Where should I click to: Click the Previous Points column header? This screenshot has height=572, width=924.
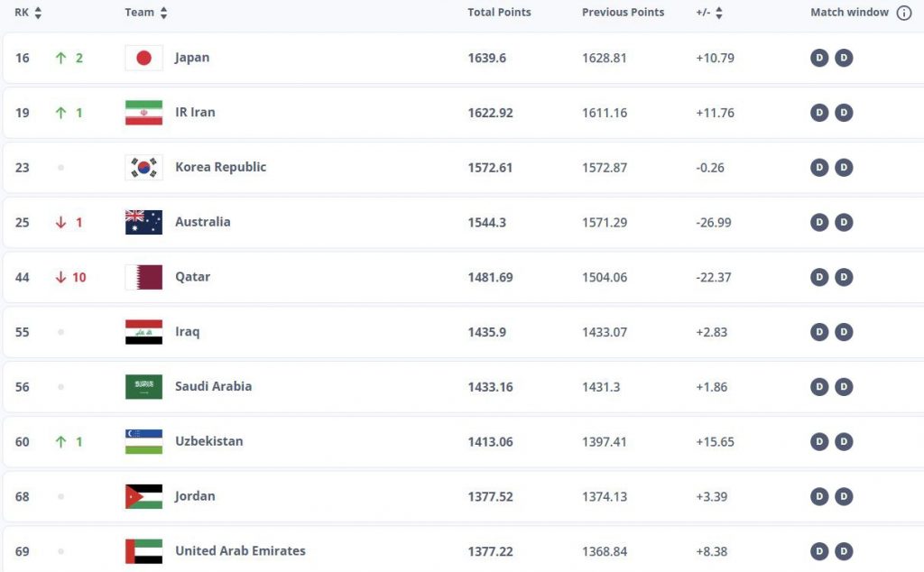tap(623, 13)
